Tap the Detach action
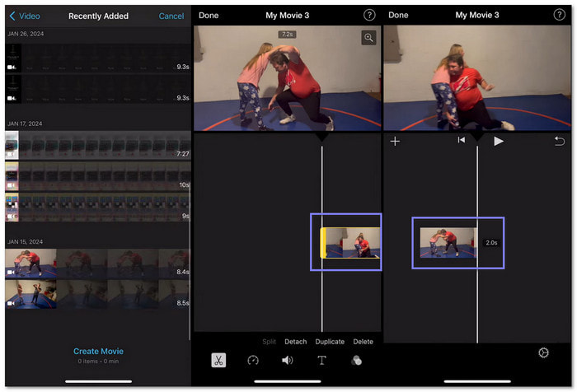Screen dimensions: 577x392 [295, 342]
